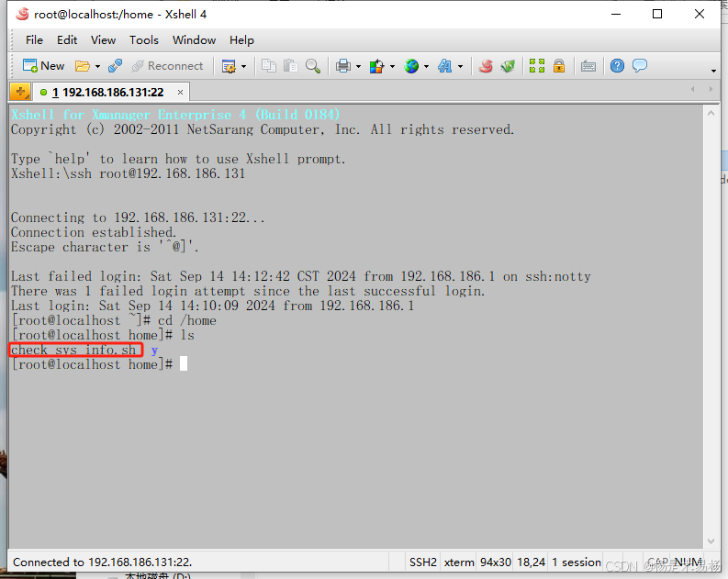This screenshot has width=728, height=579.
Task: Click the orange add tab button
Action: [20, 92]
